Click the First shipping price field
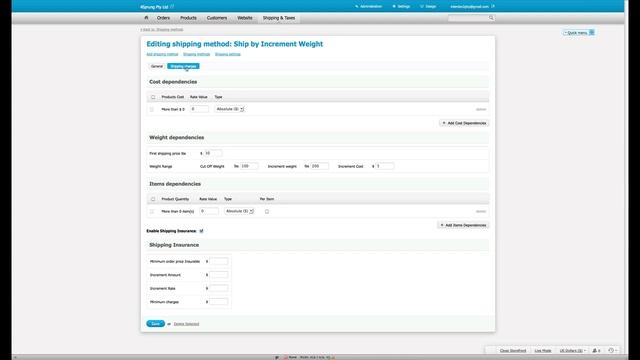 pos(213,153)
